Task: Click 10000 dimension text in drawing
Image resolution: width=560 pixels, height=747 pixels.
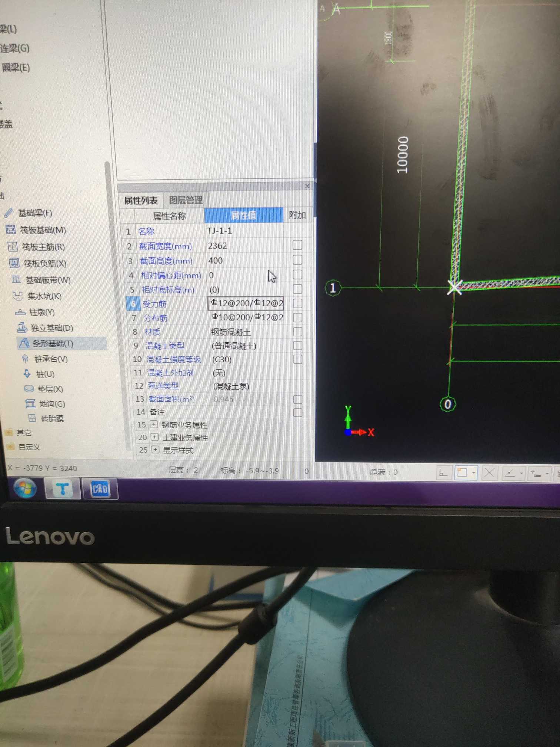Action: coord(403,155)
